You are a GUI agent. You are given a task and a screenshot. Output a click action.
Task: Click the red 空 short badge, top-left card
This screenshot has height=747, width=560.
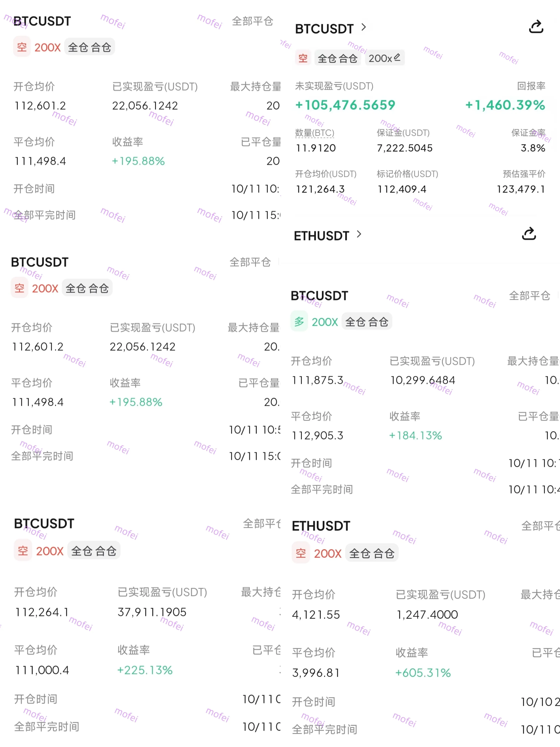(22, 47)
